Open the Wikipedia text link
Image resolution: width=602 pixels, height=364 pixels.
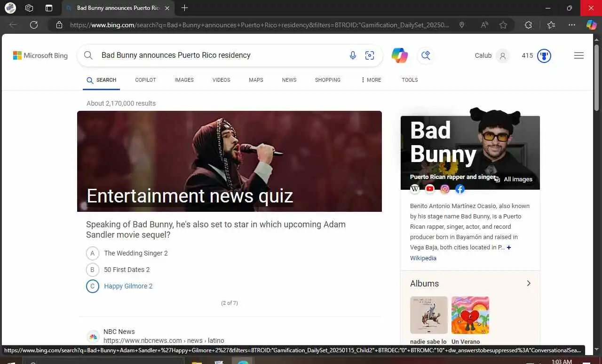coord(423,258)
